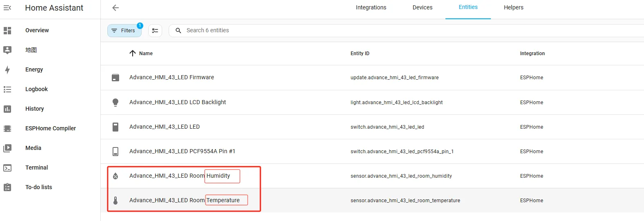Open the To-do lists clipboard icon
The width and height of the screenshot is (644, 221).
7,188
